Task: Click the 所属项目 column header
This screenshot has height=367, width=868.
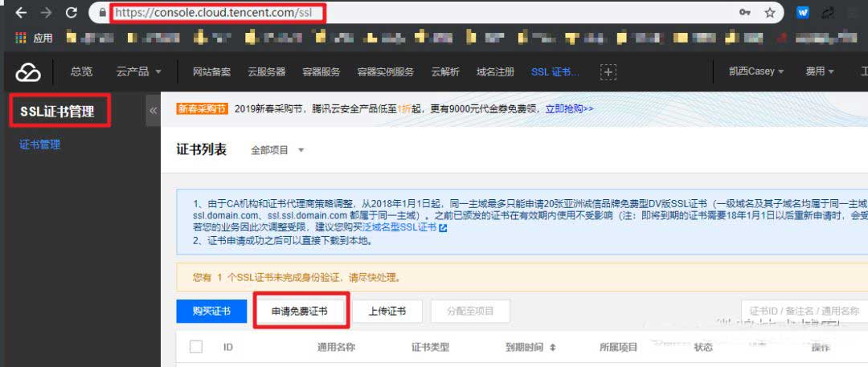Action: [618, 348]
